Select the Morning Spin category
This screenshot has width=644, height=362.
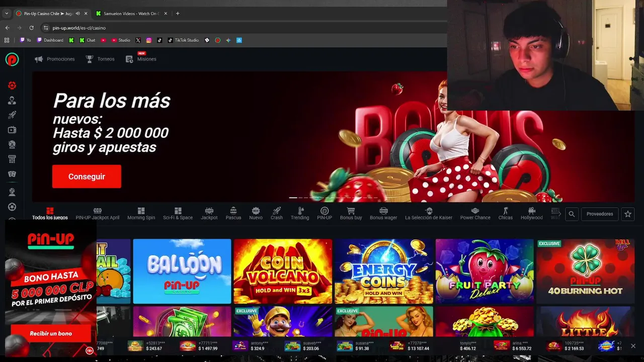coord(141,214)
